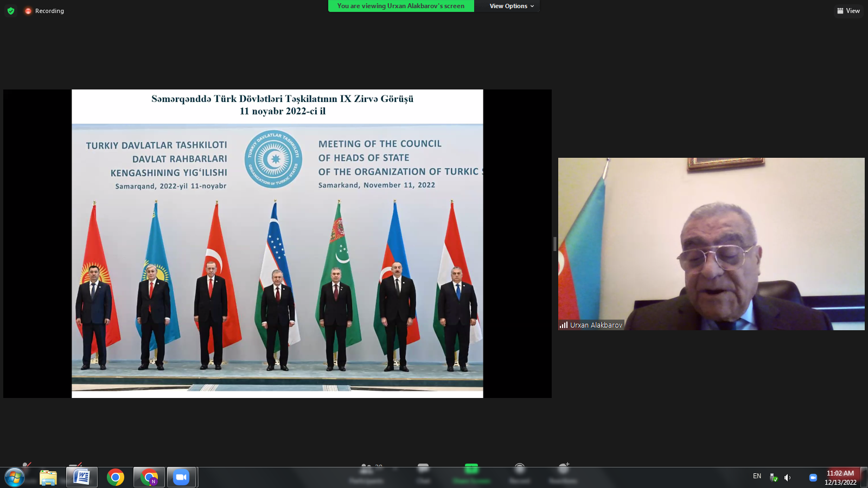Click the shared slide presentation area
Screen dimensions: 868x488
[277, 243]
